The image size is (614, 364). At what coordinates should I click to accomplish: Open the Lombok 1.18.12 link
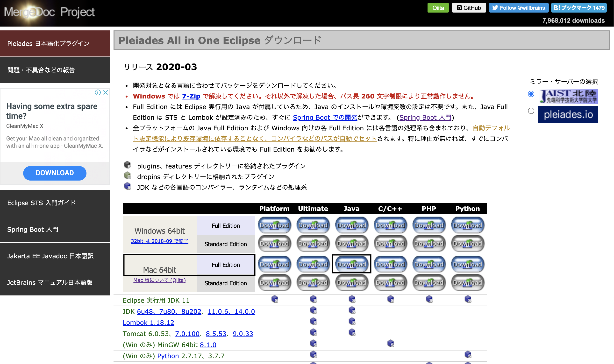click(148, 322)
